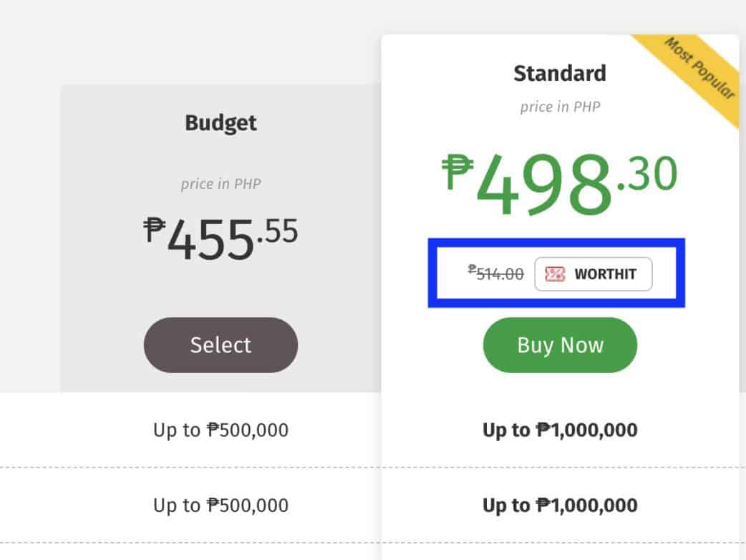This screenshot has width=746, height=560.
Task: Click the strikethrough ₱514.00 original price
Action: 496,273
